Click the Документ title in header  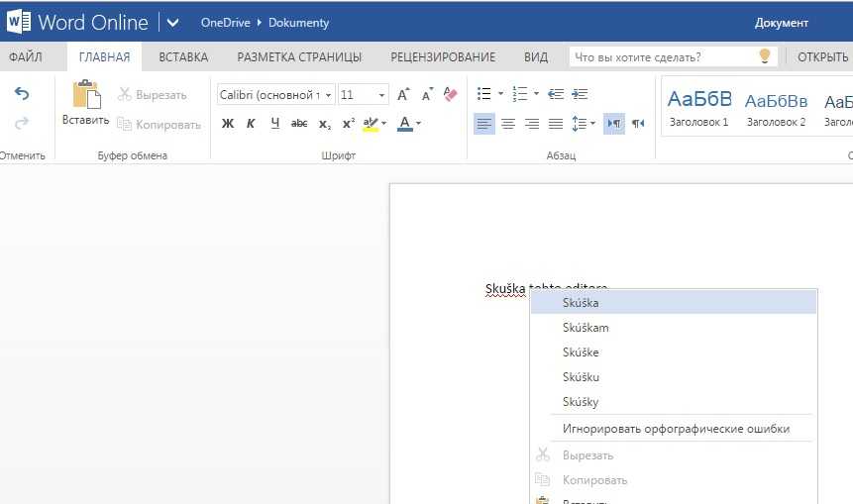pyautogui.click(x=782, y=23)
